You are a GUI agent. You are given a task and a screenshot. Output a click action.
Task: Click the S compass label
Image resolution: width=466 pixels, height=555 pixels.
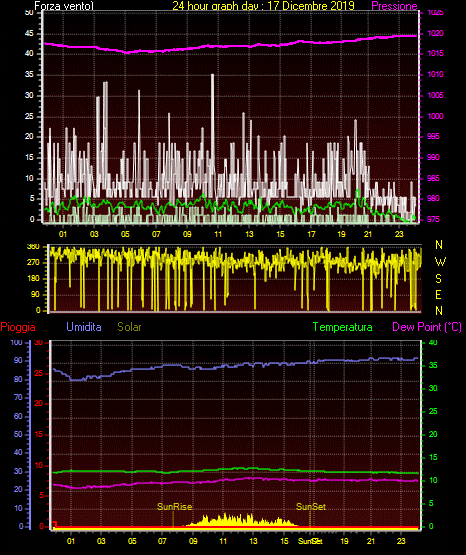[x=438, y=279]
